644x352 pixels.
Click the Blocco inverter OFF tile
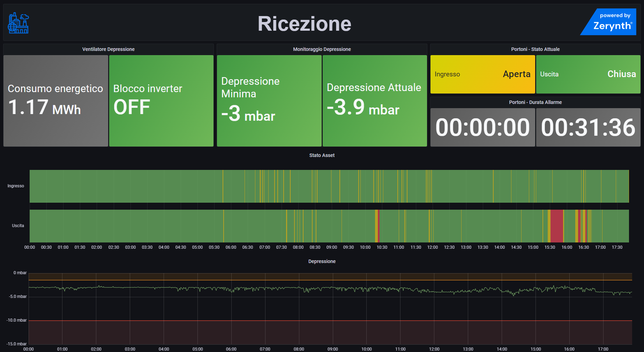161,101
